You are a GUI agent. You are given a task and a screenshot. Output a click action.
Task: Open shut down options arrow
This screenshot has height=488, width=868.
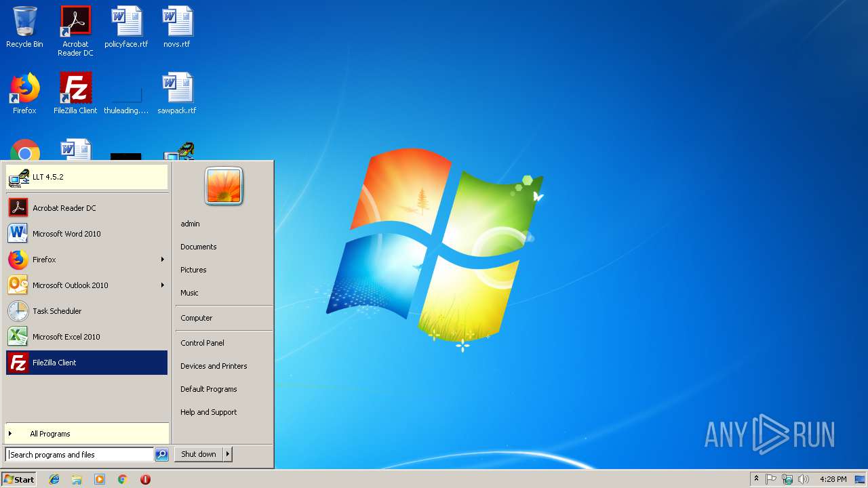click(x=228, y=454)
